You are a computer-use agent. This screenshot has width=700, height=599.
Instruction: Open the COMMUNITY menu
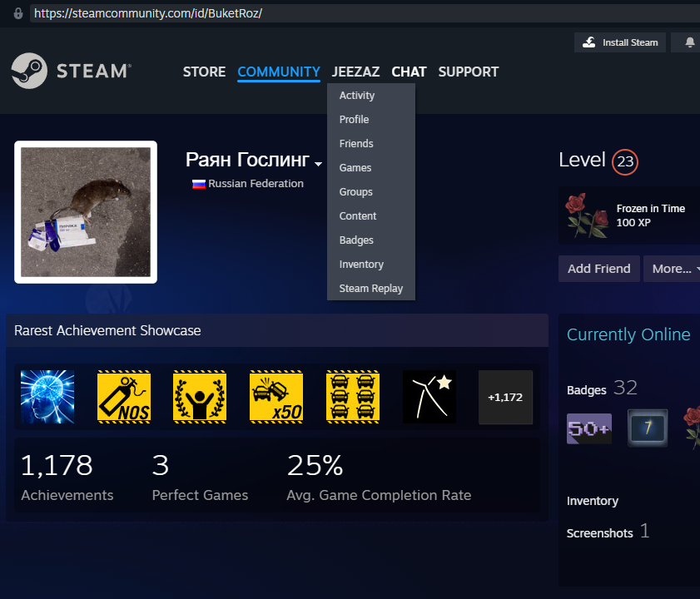(x=279, y=72)
